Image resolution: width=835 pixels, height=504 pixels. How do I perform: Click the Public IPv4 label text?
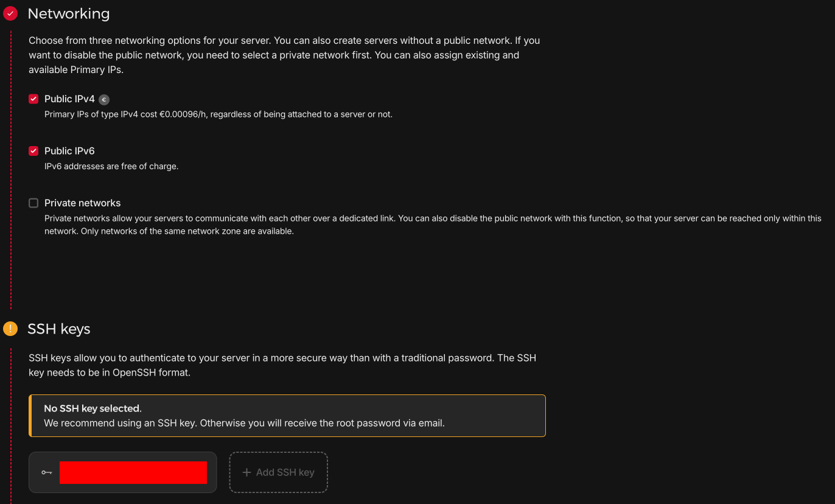[x=69, y=99]
